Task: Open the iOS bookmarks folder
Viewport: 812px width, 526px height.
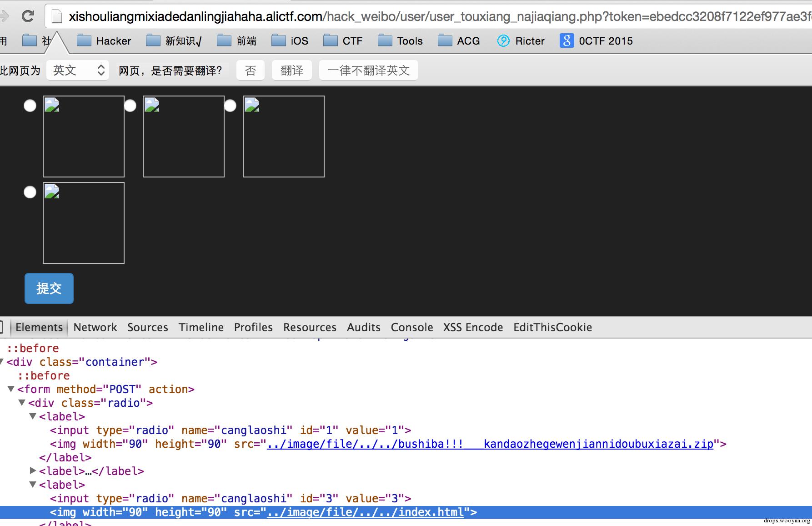Action: point(290,41)
